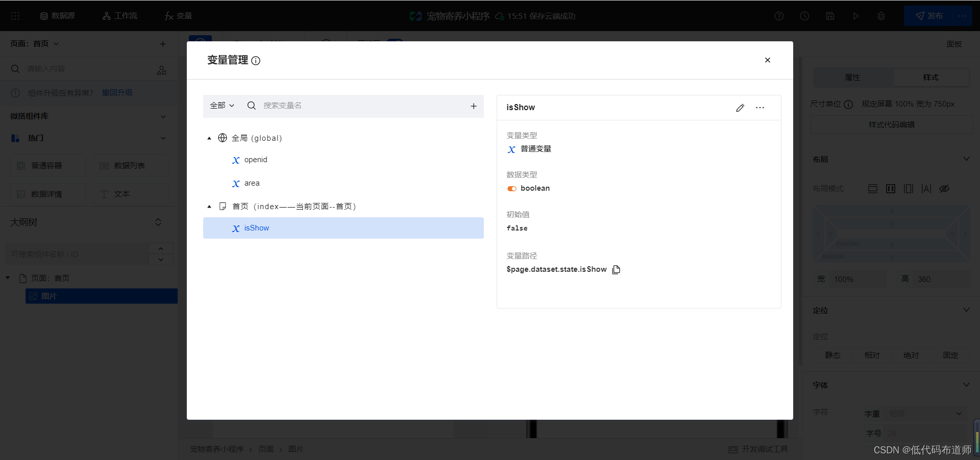Collapse the 布局 section

pyautogui.click(x=966, y=159)
